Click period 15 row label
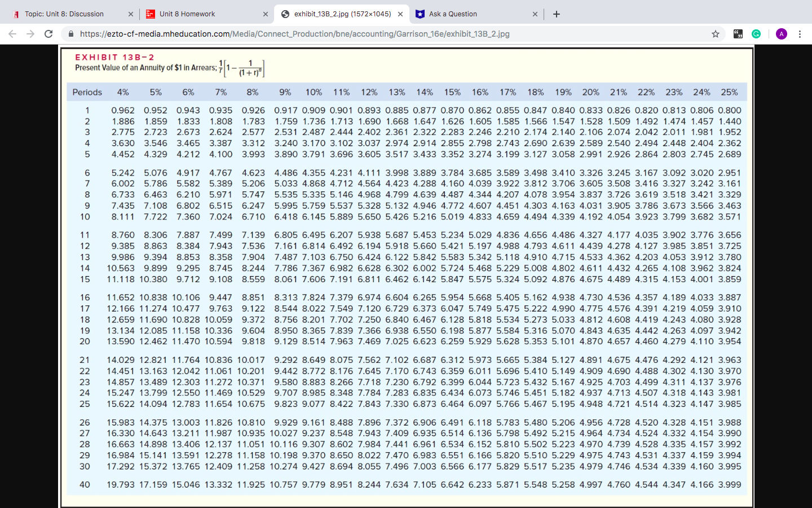 click(85, 279)
